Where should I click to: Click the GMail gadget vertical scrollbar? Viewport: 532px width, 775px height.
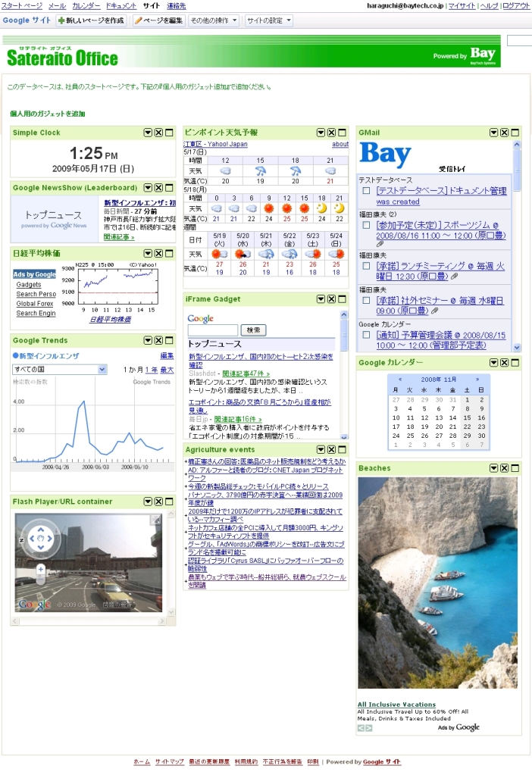click(x=517, y=246)
